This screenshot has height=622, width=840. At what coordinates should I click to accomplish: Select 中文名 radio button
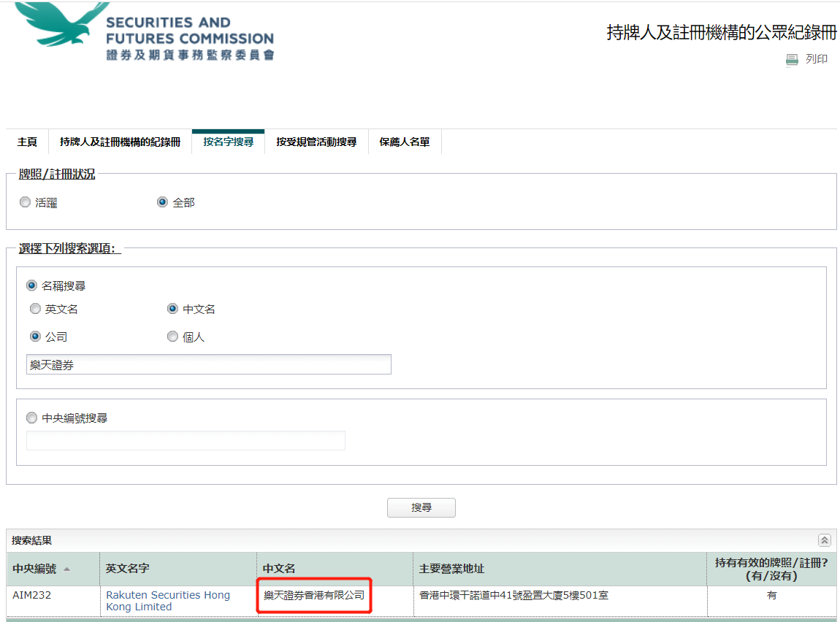click(x=172, y=309)
